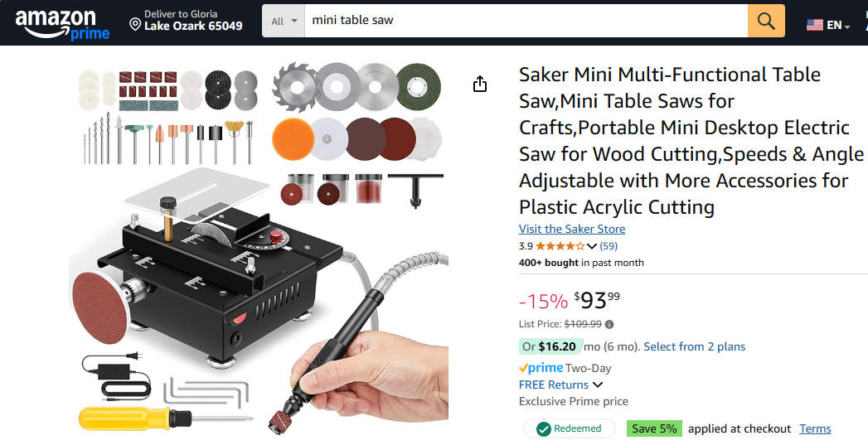Open the 59 customer reviews link
The width and height of the screenshot is (868, 445).
(x=609, y=246)
